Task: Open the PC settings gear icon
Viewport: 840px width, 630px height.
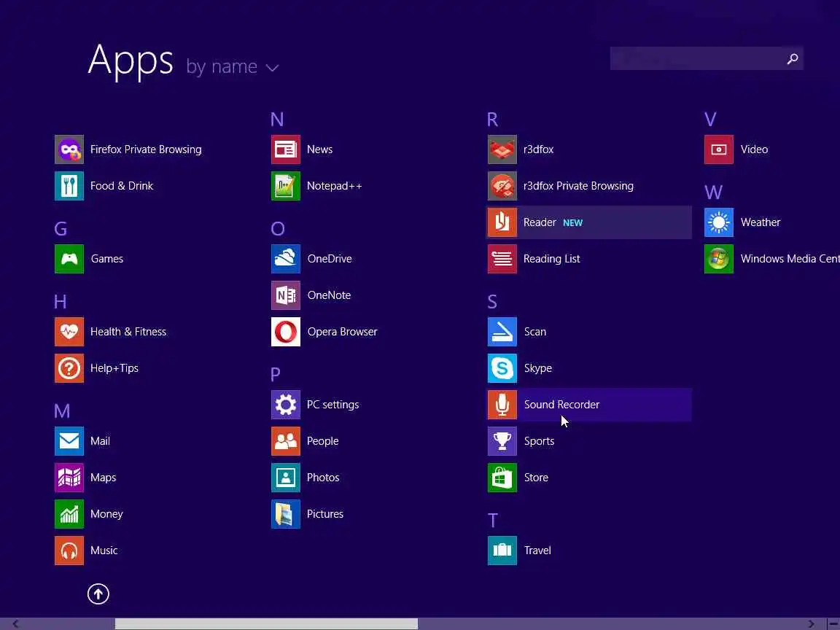Action: point(286,405)
